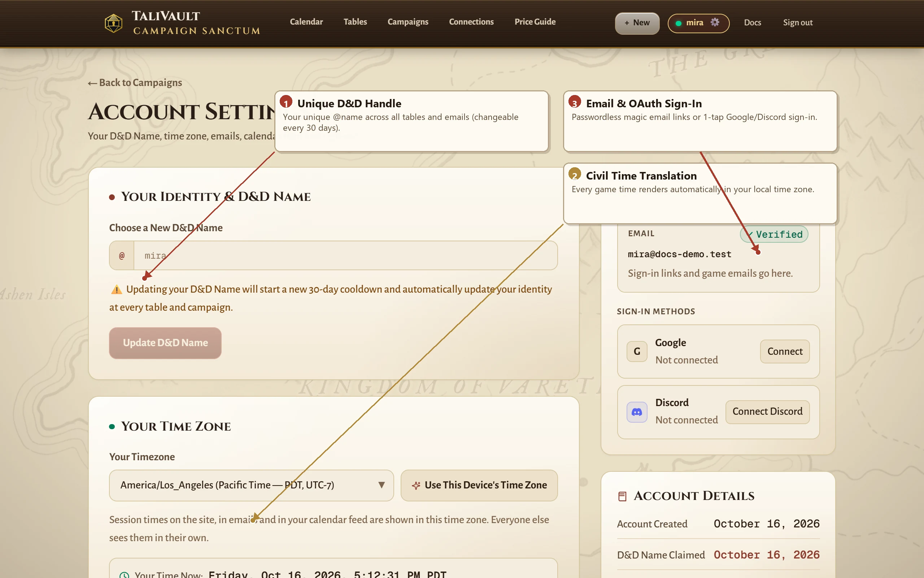The width and height of the screenshot is (924, 578).
Task: Click the D&D Name Claimed date value
Action: pos(767,555)
